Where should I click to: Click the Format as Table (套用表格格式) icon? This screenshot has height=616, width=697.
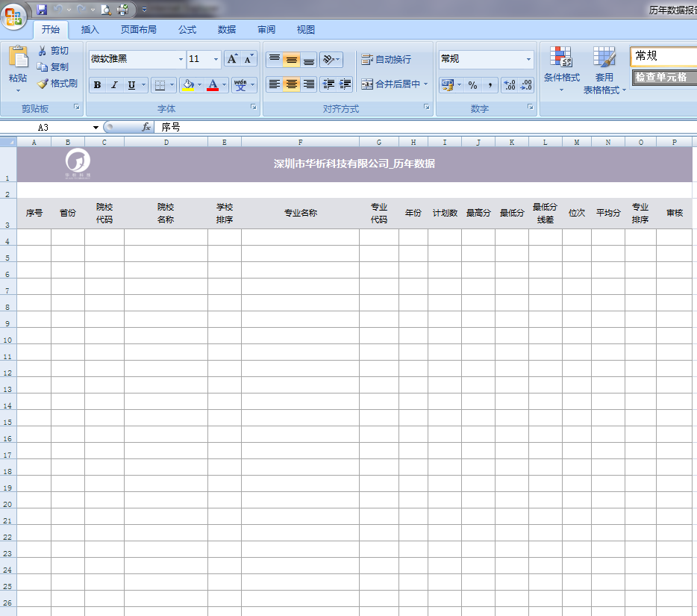pos(604,57)
